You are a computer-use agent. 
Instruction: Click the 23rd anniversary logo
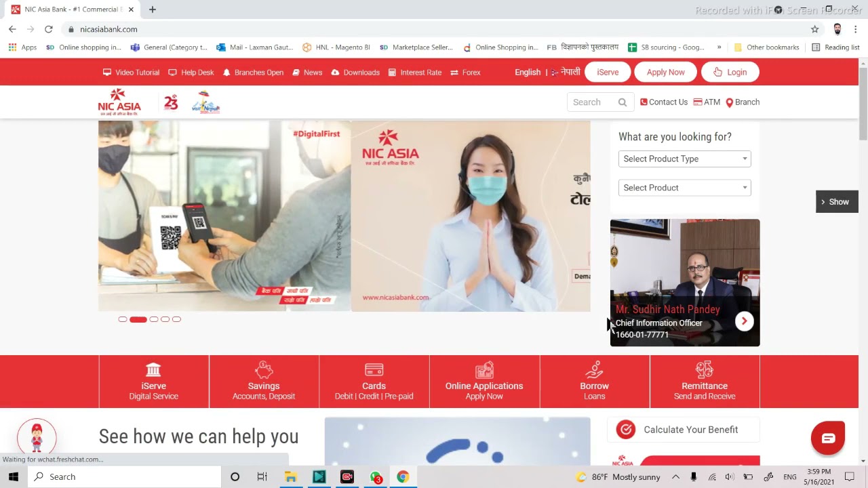click(171, 102)
